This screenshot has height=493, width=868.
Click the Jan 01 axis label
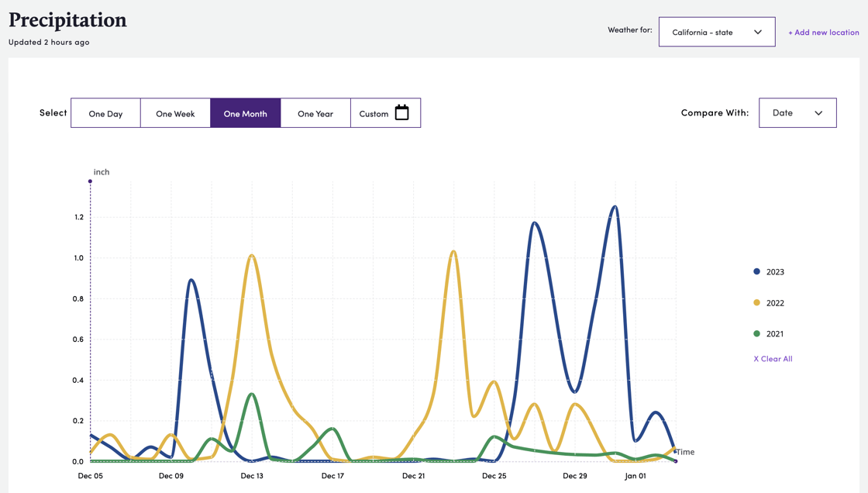click(x=635, y=476)
